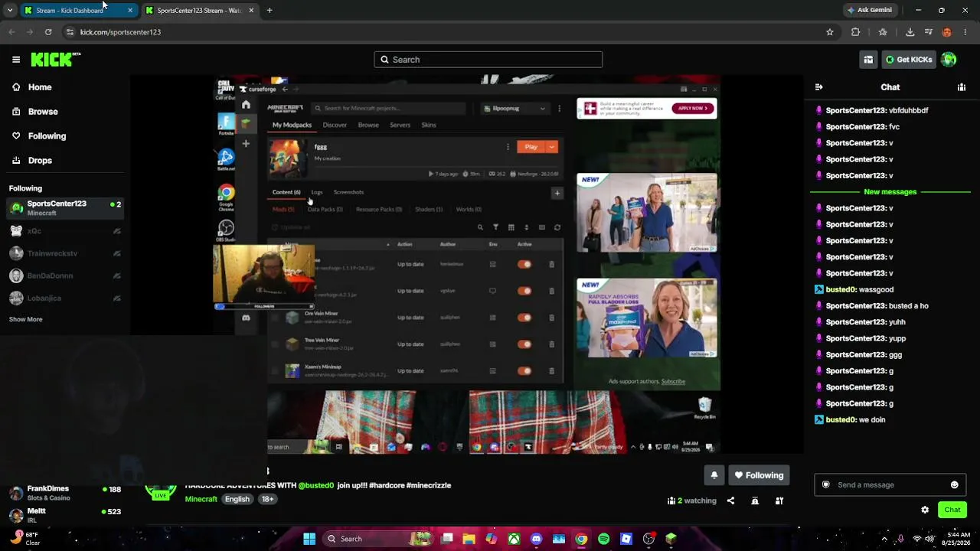Open Discord from the taskbar
The width and height of the screenshot is (980, 551).
point(536,539)
